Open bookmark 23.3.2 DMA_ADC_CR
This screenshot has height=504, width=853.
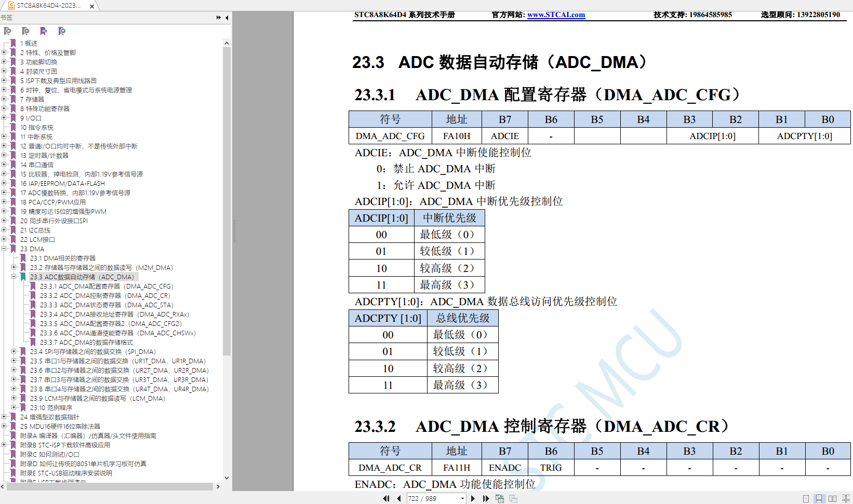105,295
